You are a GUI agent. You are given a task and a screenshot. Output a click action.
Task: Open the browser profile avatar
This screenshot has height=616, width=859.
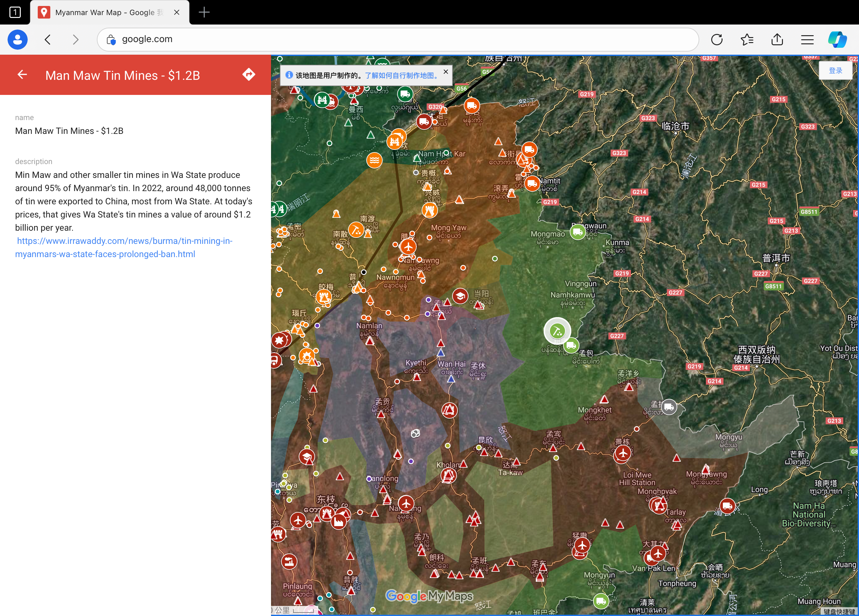coord(17,39)
